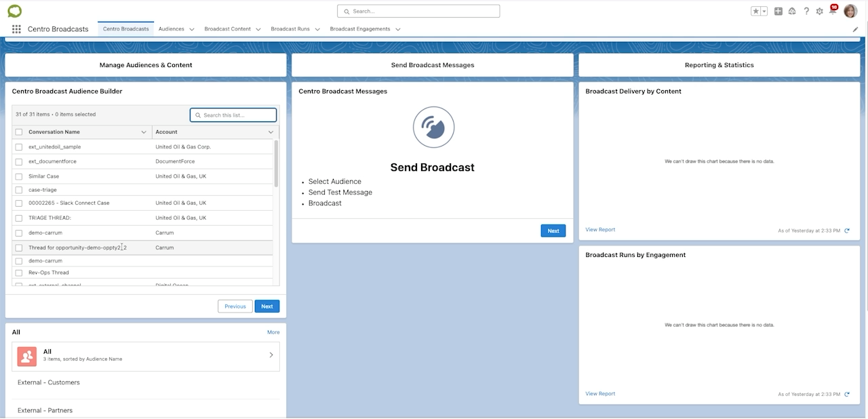Focus the global Search field
This screenshot has height=419, width=868.
(418, 12)
